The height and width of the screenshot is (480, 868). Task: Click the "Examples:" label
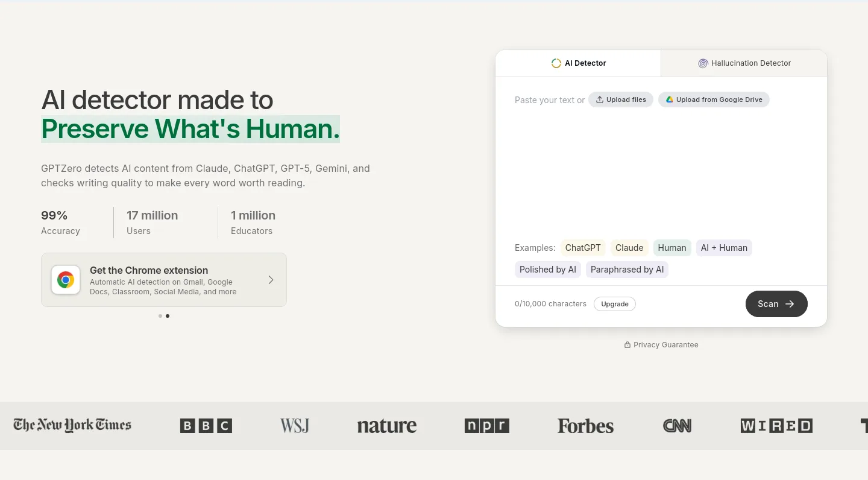(x=535, y=248)
